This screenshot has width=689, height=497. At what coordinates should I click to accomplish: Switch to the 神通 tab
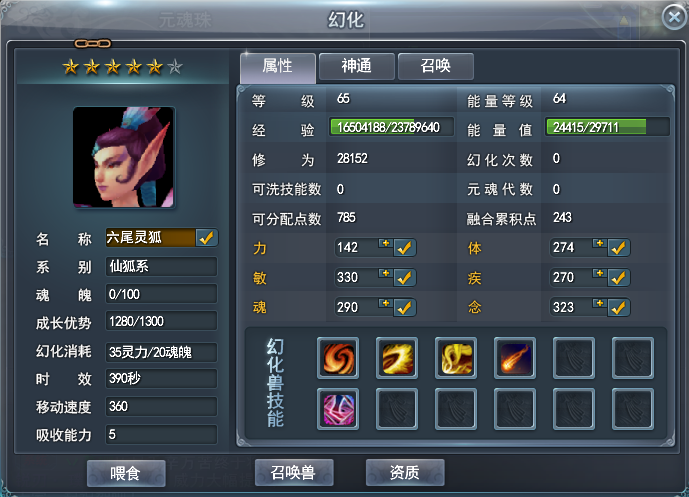(x=356, y=66)
